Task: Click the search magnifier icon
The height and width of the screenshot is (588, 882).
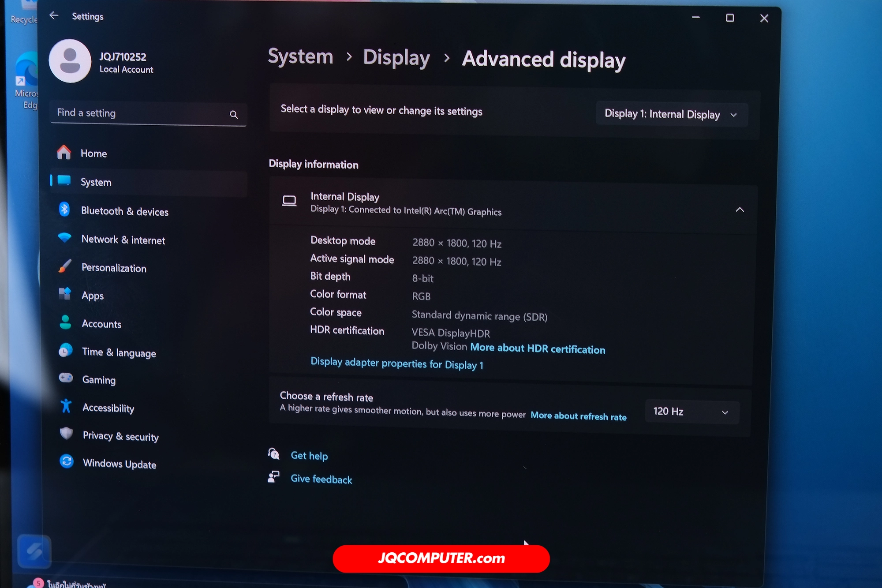Action: click(234, 115)
